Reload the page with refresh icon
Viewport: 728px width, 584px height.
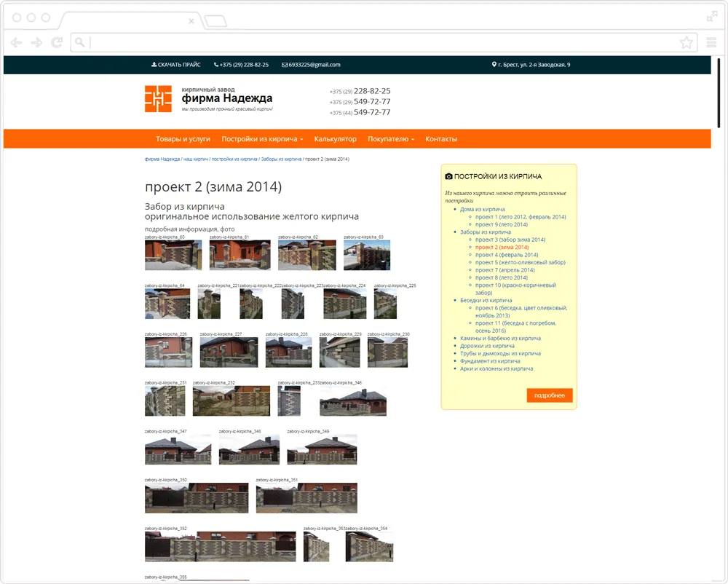point(57,43)
